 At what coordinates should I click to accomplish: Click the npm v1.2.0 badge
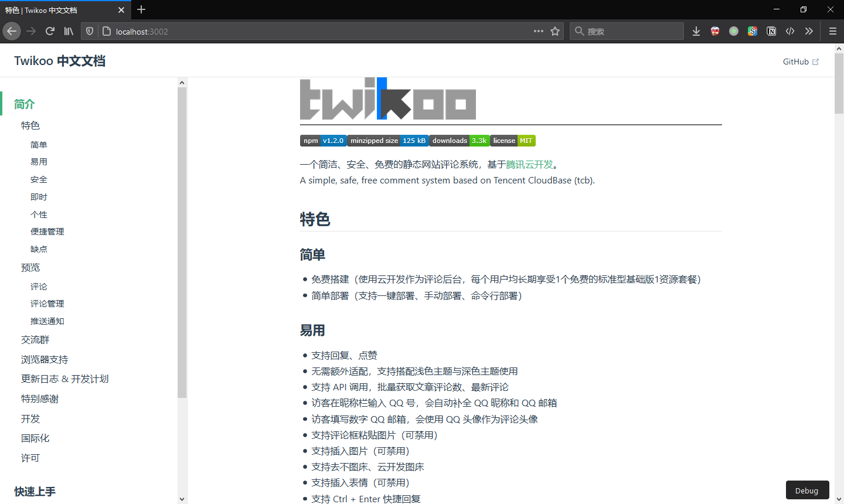coord(323,141)
